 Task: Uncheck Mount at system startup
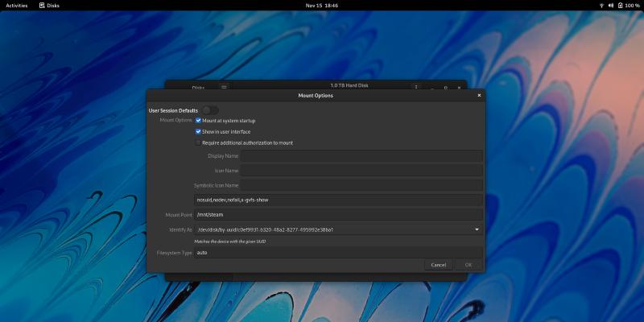pos(198,121)
